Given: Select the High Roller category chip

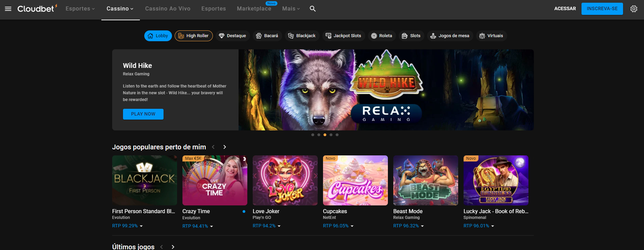Looking at the screenshot, I should [194, 36].
